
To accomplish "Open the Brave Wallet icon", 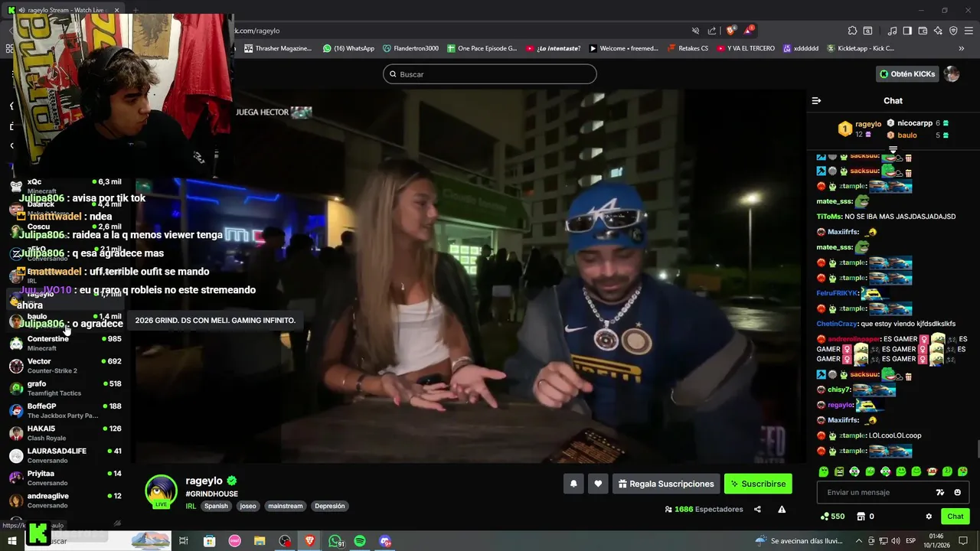I will point(923,31).
